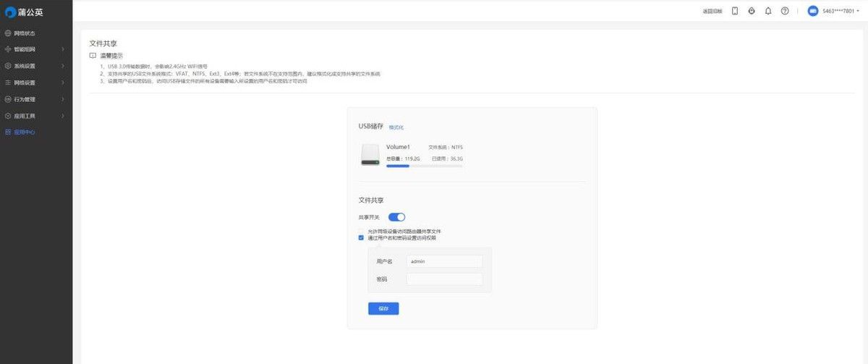Screen dimensions: 868x364
Task: Check the allow same-network device access checkbox
Action: coord(361,231)
